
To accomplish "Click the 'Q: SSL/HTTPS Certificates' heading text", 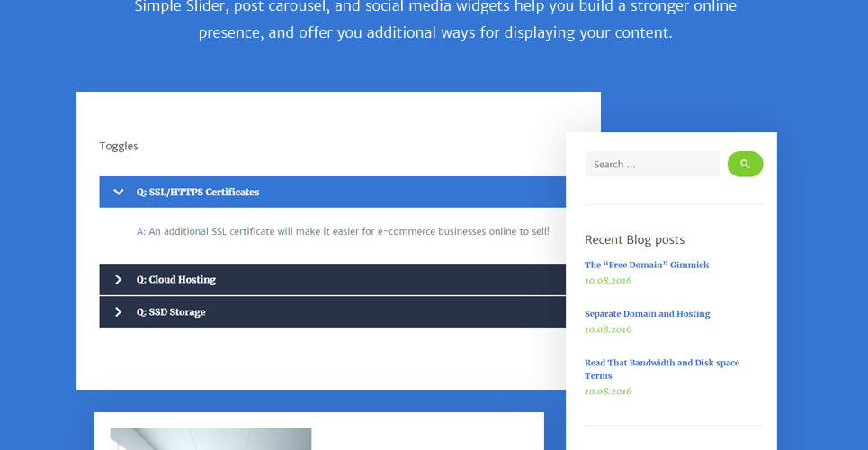I will click(x=198, y=192).
